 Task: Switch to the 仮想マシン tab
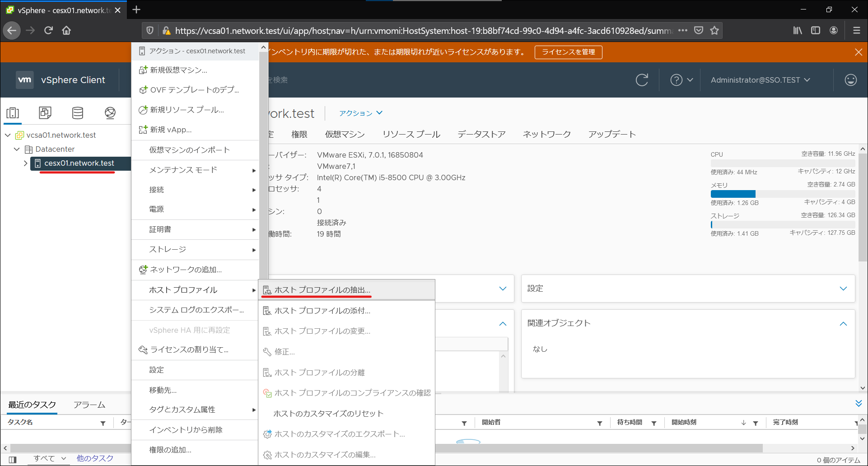tap(345, 134)
